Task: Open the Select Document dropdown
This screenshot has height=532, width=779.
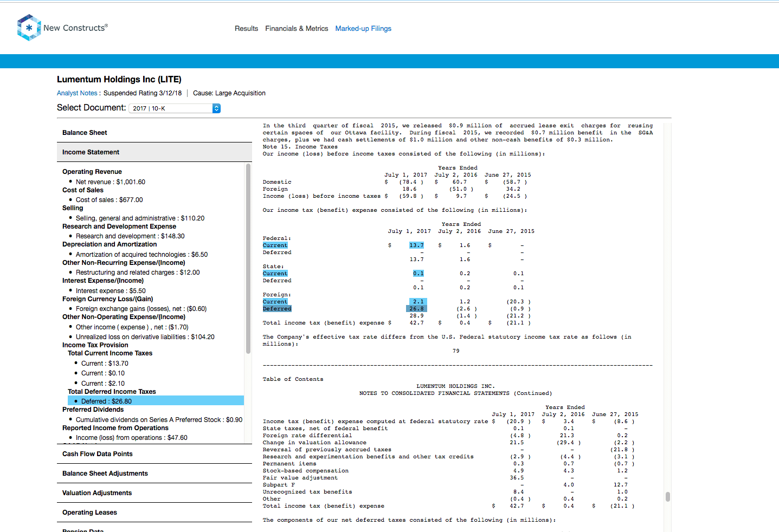Action: [175, 108]
